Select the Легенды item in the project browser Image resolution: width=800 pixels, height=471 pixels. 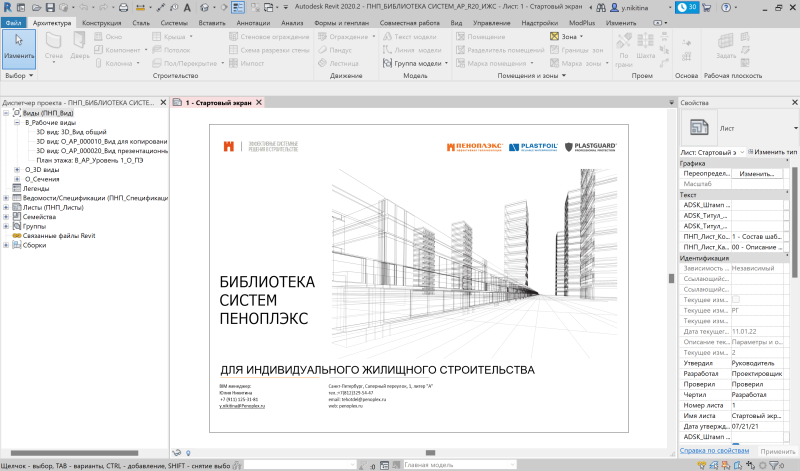[36, 188]
